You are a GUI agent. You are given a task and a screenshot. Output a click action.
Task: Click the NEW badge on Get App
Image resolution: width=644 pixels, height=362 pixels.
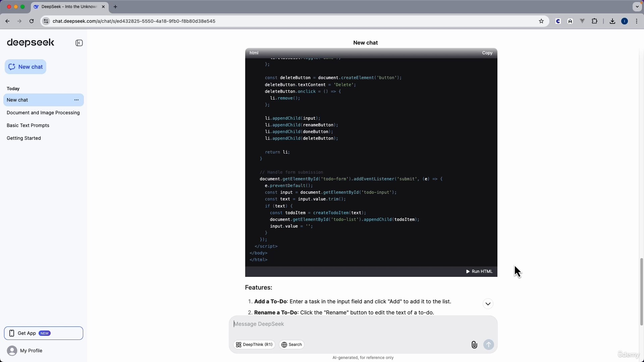[x=45, y=333]
